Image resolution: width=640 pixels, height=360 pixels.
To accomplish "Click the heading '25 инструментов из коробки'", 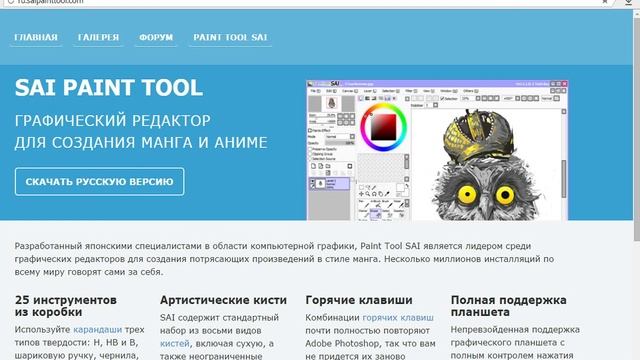I will tap(66, 306).
